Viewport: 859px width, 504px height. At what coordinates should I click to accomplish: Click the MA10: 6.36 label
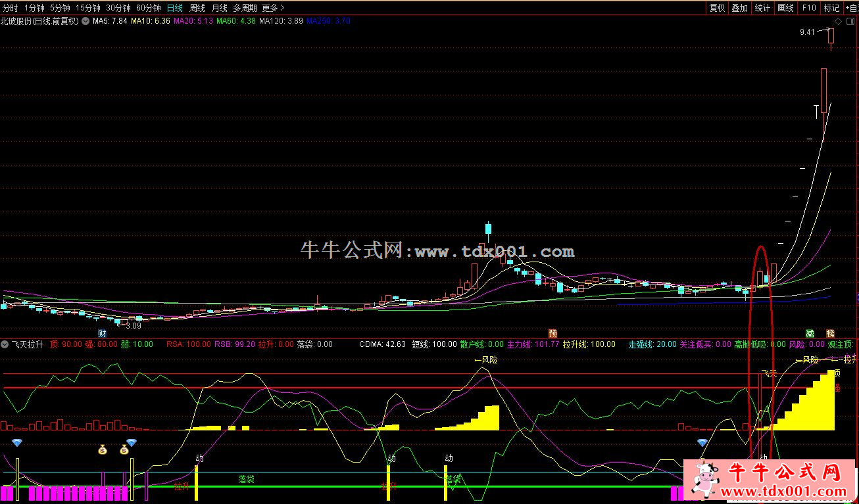pos(151,21)
